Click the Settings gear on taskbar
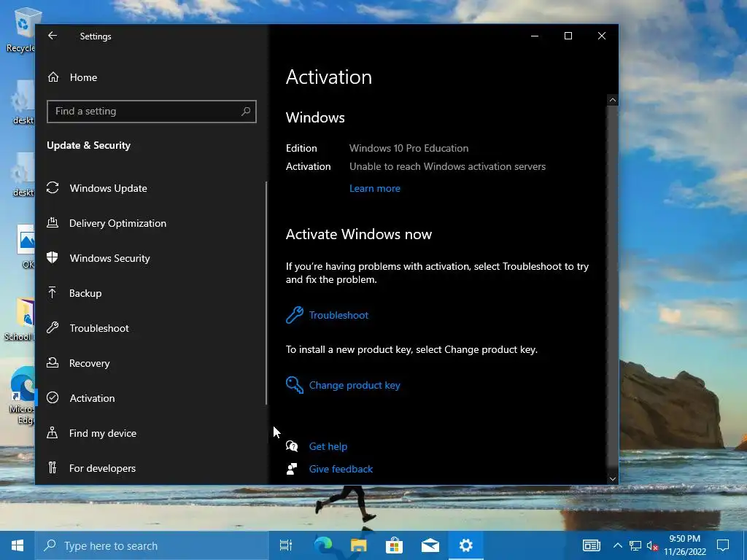 coord(465,545)
